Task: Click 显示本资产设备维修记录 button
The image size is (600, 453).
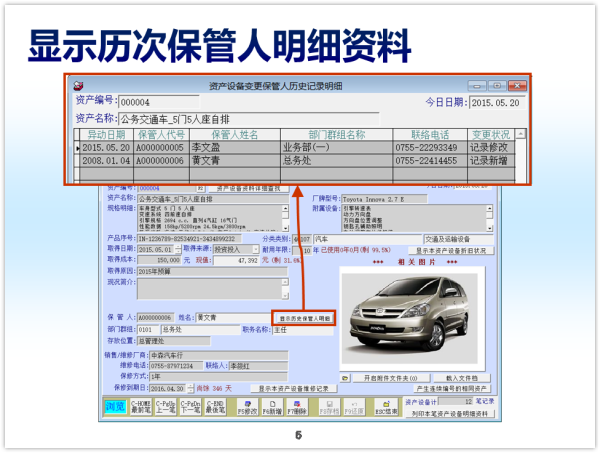Action: point(293,388)
